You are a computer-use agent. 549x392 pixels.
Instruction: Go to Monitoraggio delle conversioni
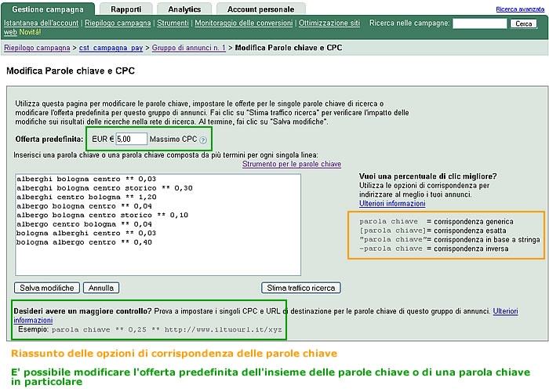point(244,23)
